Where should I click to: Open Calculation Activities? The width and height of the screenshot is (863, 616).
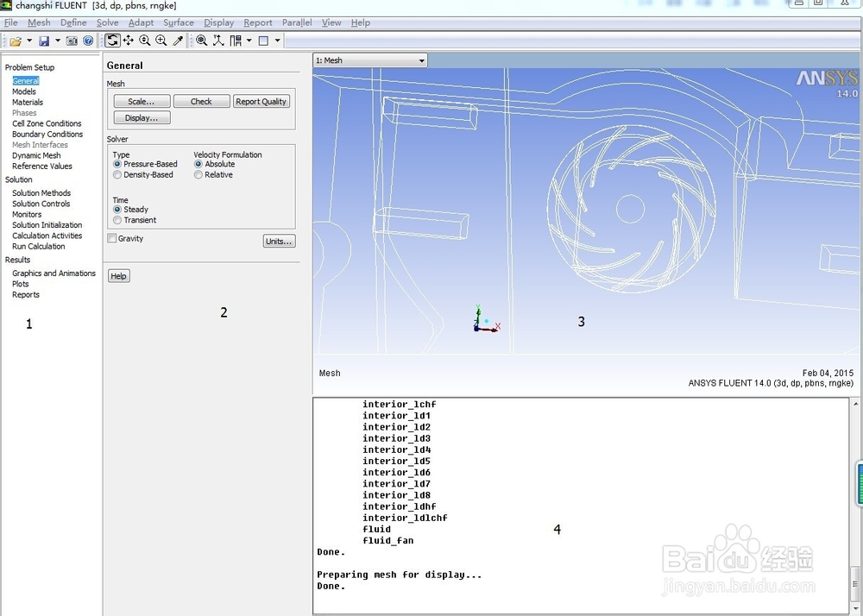(47, 236)
